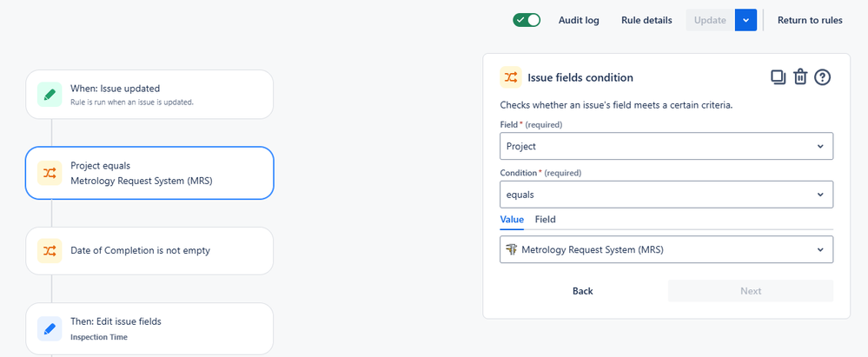
Task: Click Return to rules
Action: click(x=809, y=20)
